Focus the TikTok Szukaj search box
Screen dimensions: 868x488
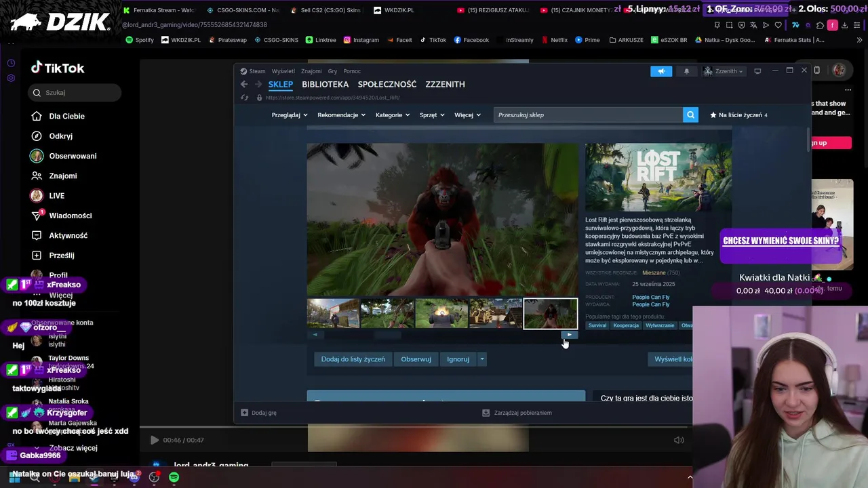tap(75, 92)
